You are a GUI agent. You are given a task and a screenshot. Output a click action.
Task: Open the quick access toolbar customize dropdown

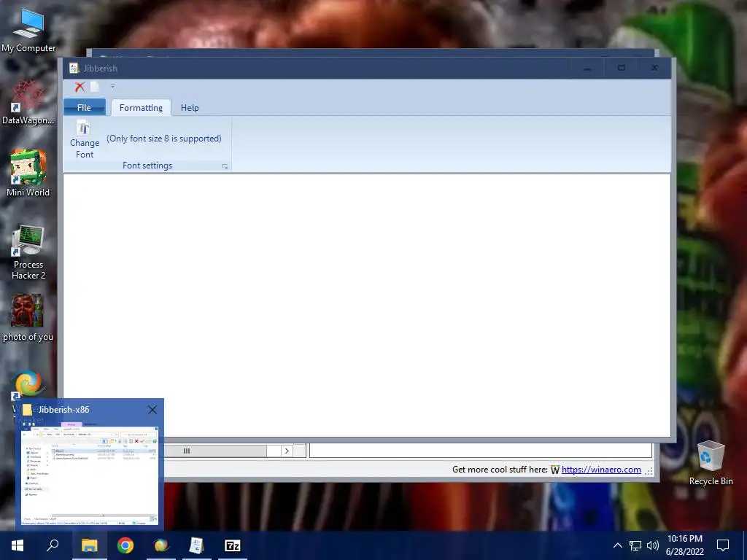click(x=112, y=86)
